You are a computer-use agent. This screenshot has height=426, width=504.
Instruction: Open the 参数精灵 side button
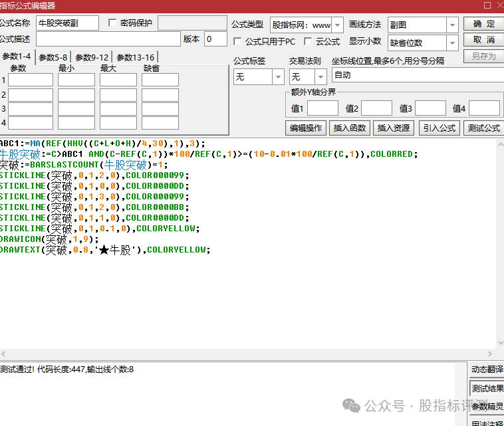pyautogui.click(x=487, y=407)
